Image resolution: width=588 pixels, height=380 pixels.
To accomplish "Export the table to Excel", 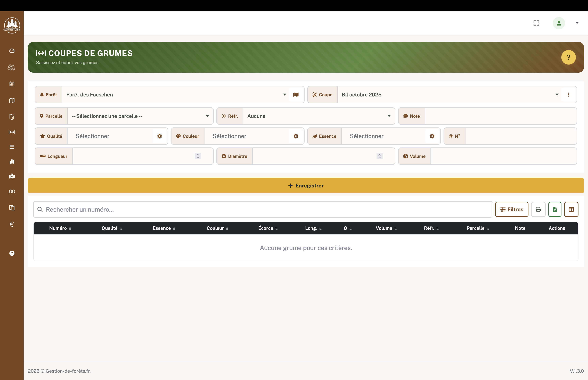I will (555, 210).
